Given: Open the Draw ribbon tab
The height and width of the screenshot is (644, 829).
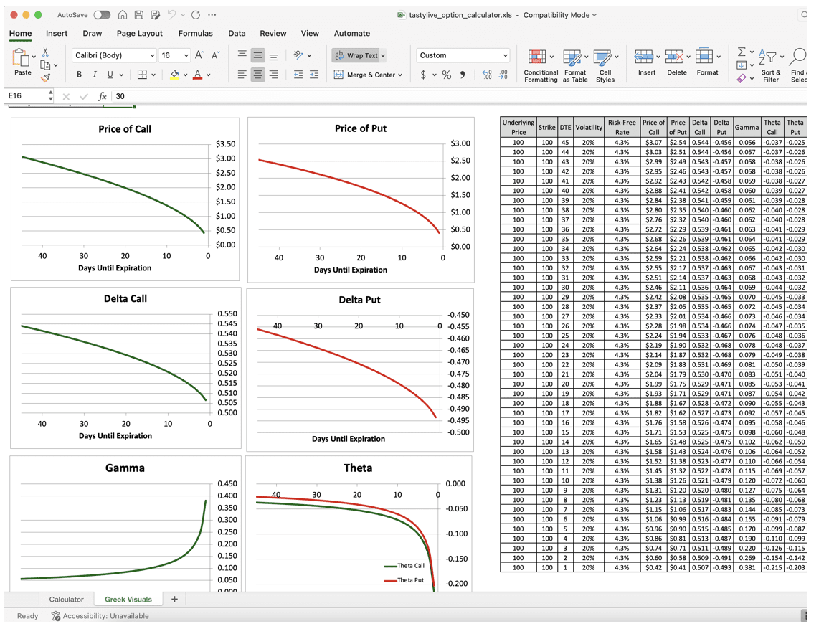Looking at the screenshot, I should pyautogui.click(x=92, y=33).
